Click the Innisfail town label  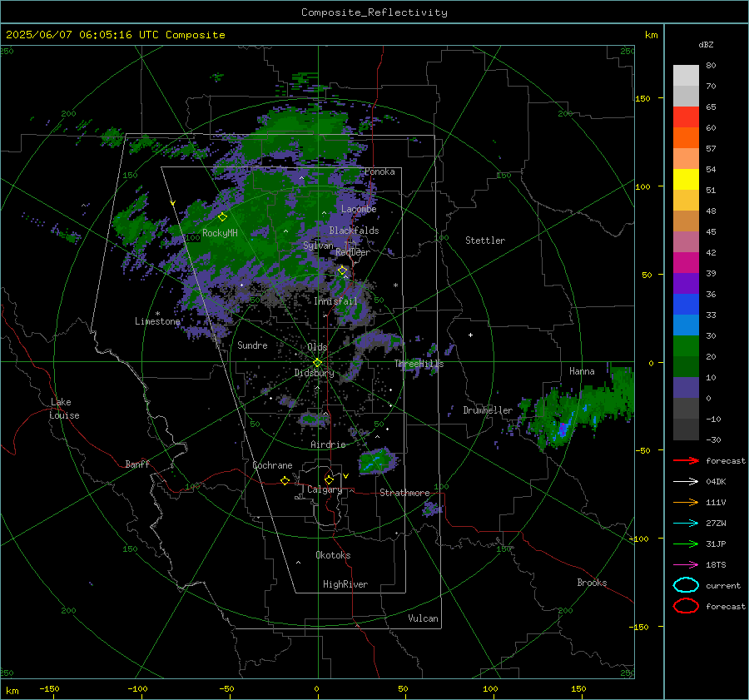(335, 301)
